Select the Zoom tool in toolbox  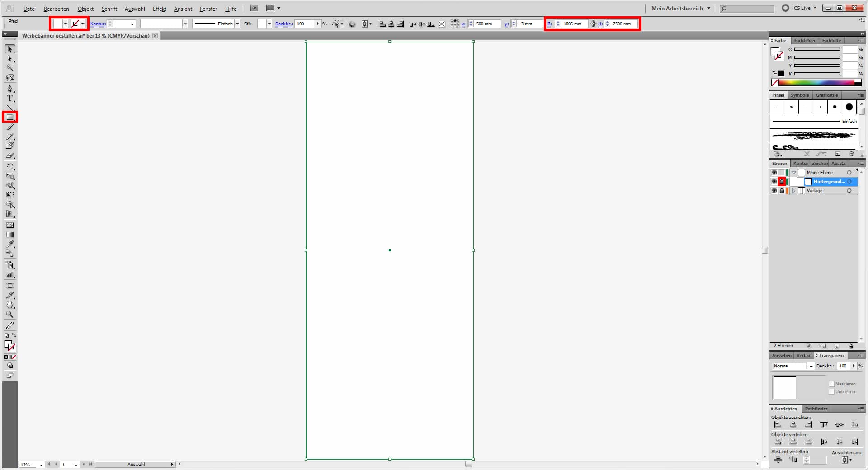pos(9,314)
